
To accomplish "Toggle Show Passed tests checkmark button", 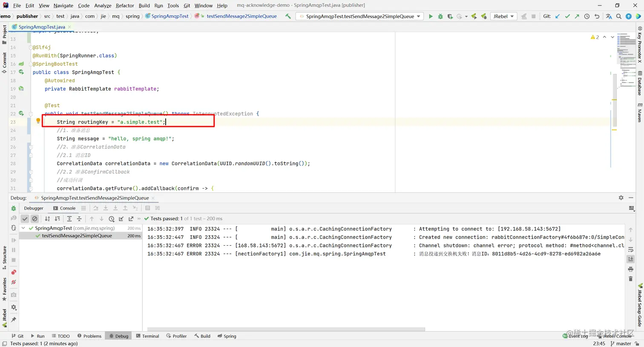I will point(25,218).
